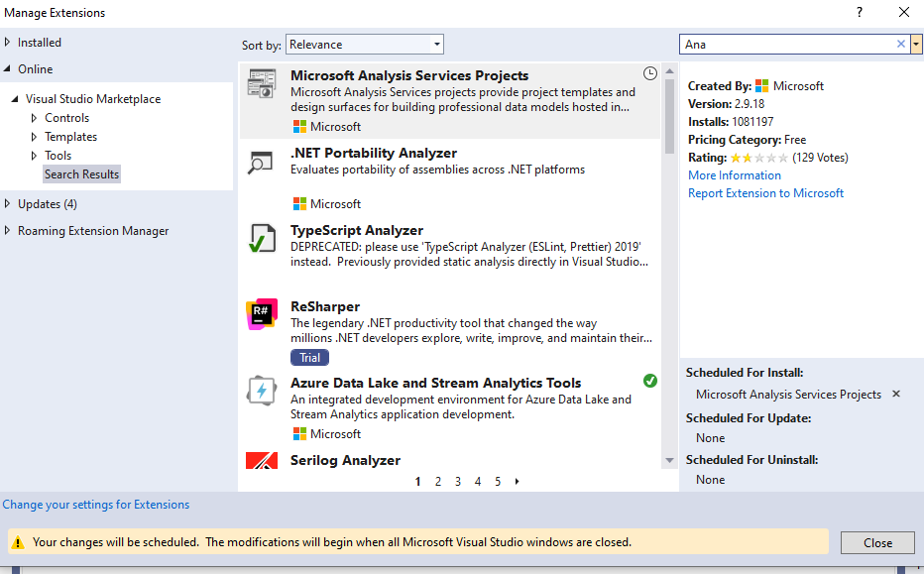Click the Serilog Analyzer red icon
Viewport: 924px width, 574px height.
(x=262, y=460)
